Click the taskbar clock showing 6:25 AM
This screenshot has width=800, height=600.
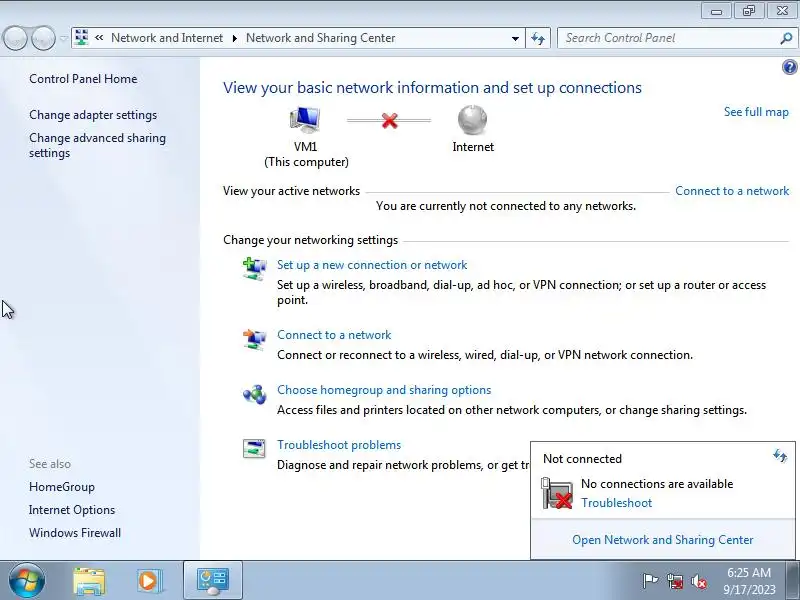(749, 581)
